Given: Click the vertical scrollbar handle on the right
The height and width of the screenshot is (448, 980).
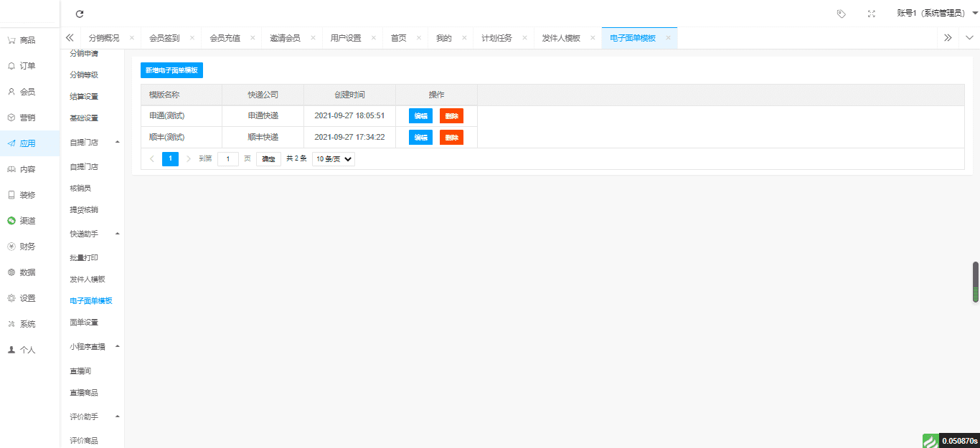Looking at the screenshot, I should coord(976,282).
